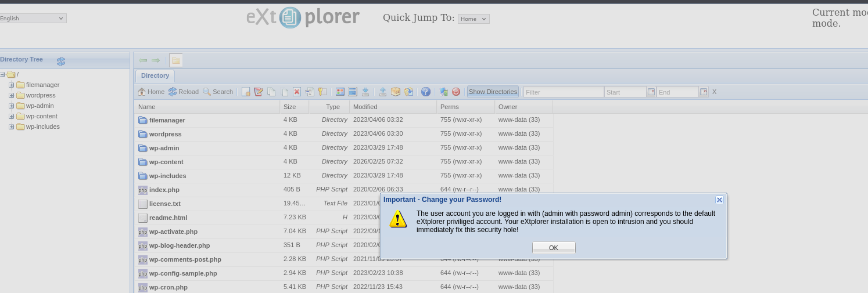The image size is (868, 293).
Task: Click the eXtplorer logo
Action: point(303,17)
